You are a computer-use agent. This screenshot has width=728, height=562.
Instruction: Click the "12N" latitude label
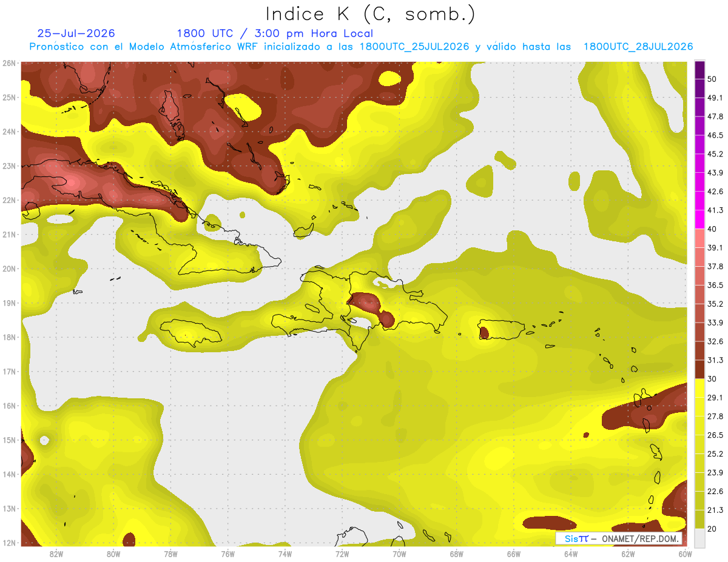pyautogui.click(x=9, y=543)
